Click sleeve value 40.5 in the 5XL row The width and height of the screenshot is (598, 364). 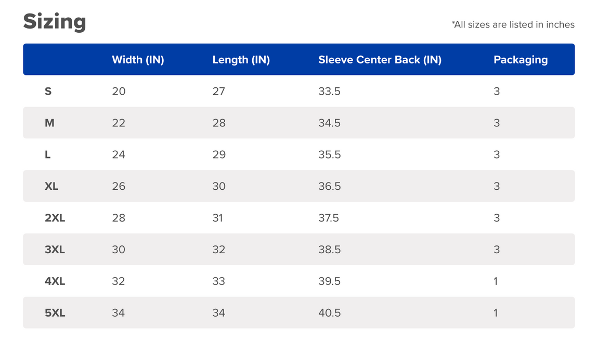click(329, 313)
